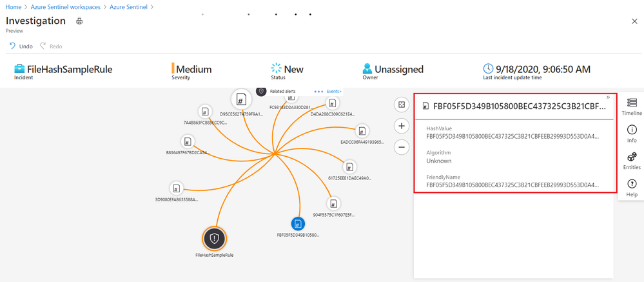Click the Related alerts shield icon
Screen dimensions: 644x282
261,91
